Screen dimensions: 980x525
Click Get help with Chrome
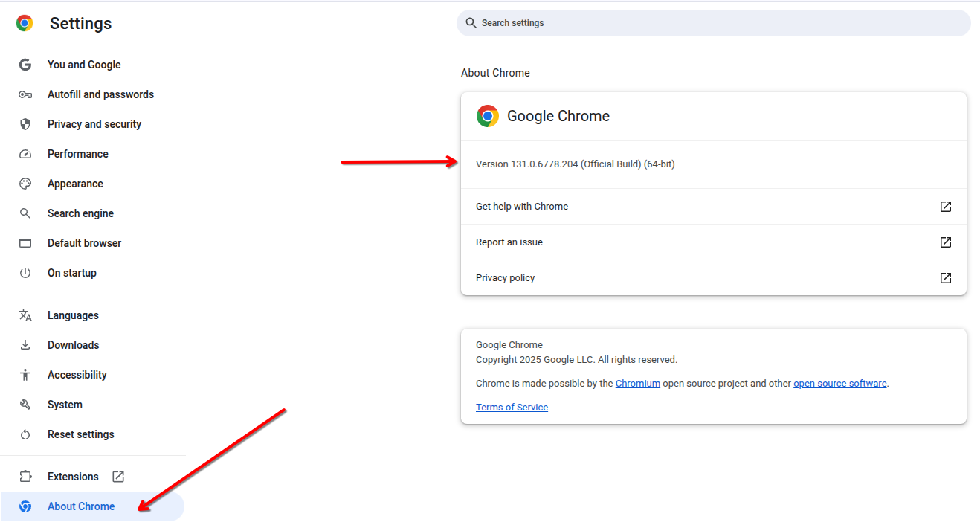pos(522,206)
